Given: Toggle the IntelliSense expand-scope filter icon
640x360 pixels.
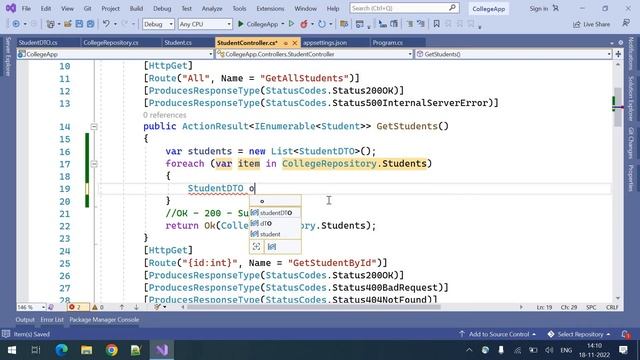Looking at the screenshot, I should pyautogui.click(x=256, y=247).
